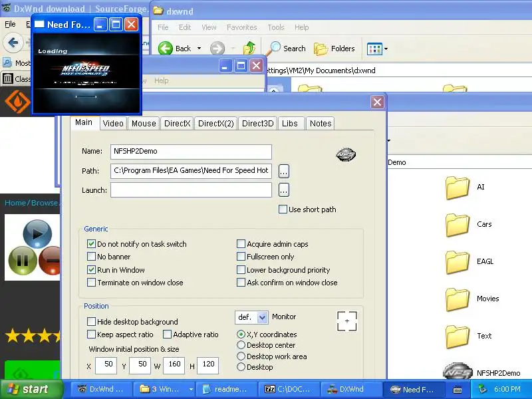This screenshot has height=399, width=532.
Task: Click the W width value field
Action: tap(174, 365)
